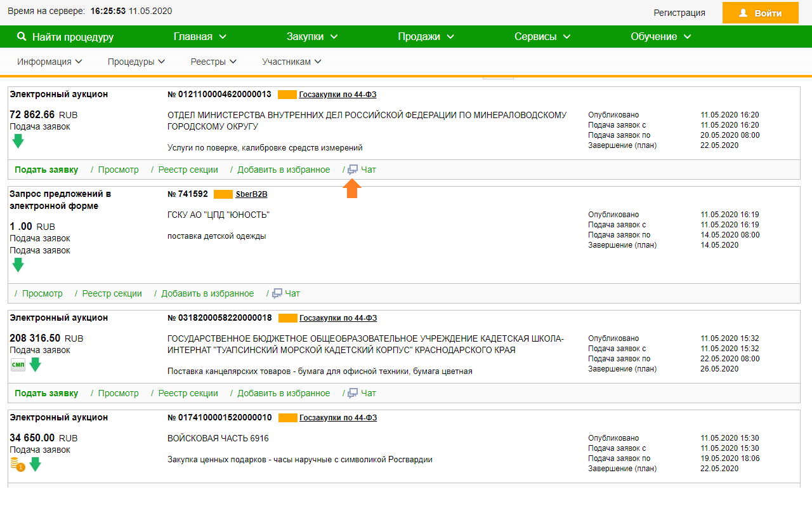812x508 pixels.
Task: Open the Процедуры submenu
Action: (x=136, y=62)
